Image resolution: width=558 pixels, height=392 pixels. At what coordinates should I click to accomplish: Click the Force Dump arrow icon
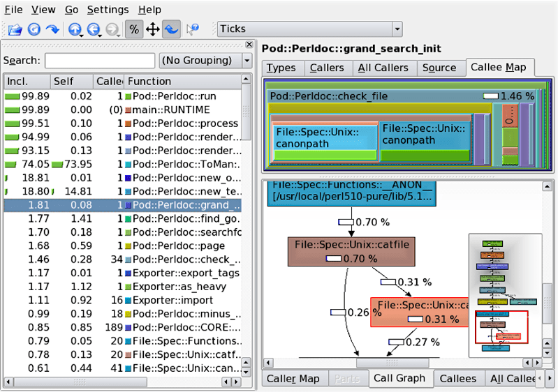tap(52, 29)
